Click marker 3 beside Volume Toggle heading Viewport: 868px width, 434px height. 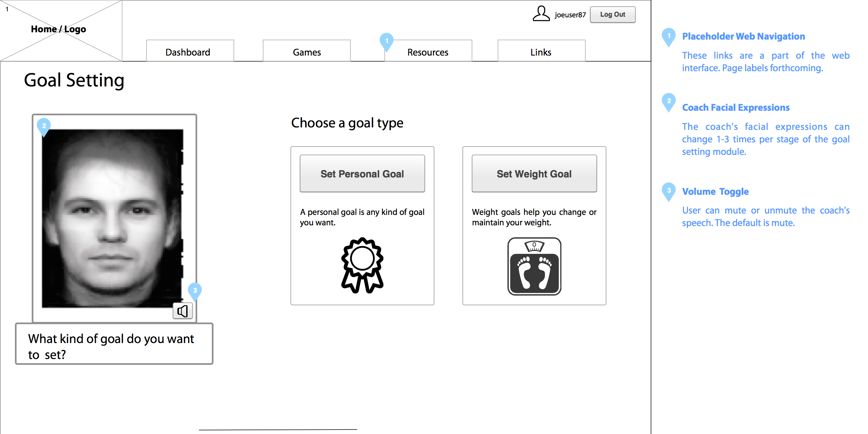click(669, 191)
